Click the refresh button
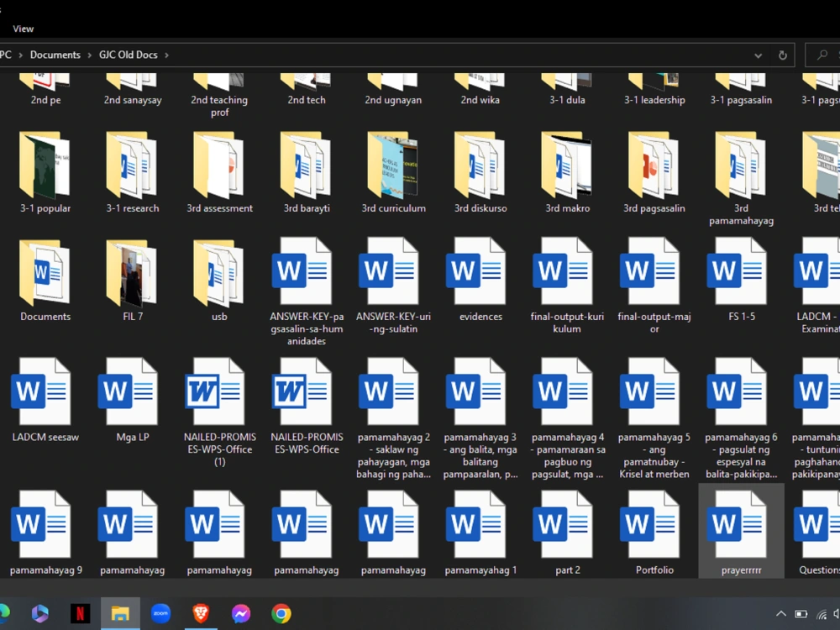 coord(782,55)
